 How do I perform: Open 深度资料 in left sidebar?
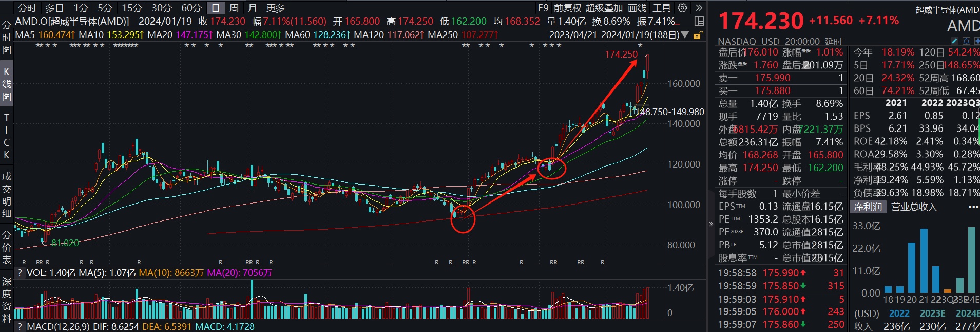[x=6, y=300]
